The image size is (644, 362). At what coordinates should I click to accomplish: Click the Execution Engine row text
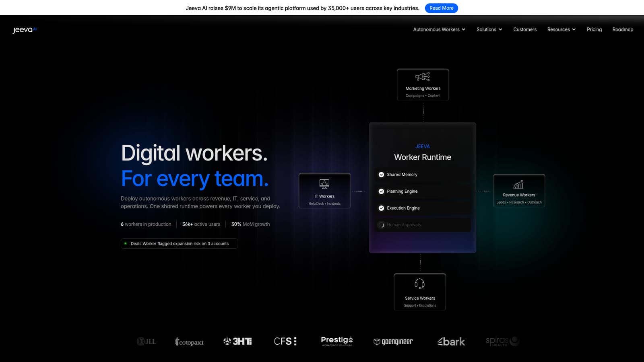(403, 208)
